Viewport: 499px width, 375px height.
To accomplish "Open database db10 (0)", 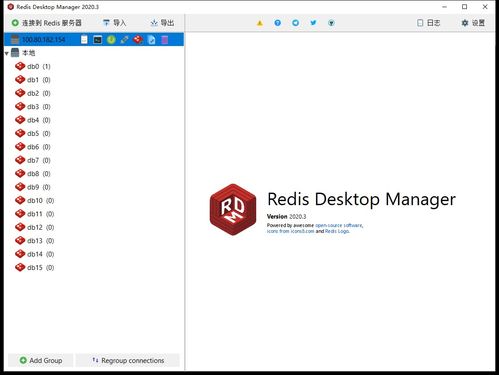I will click(x=35, y=200).
